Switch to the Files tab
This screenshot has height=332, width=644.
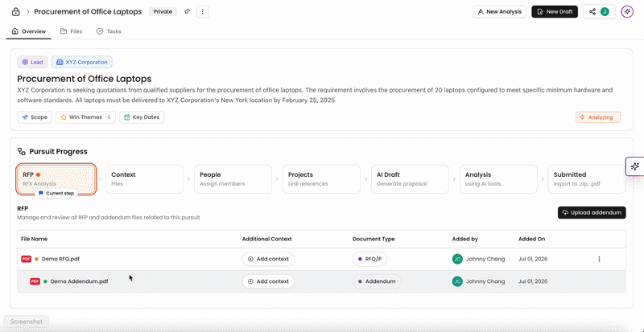pos(71,31)
